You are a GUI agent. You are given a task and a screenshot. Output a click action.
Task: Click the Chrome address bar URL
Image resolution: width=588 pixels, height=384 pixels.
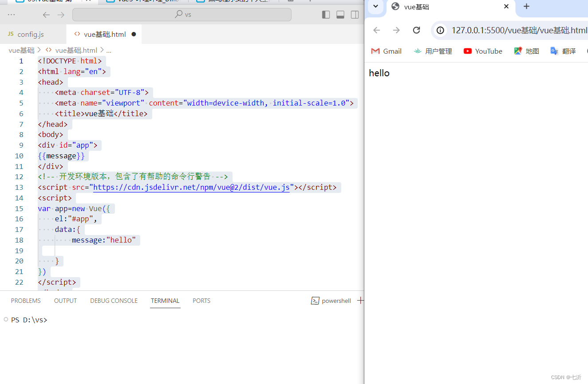tap(519, 30)
